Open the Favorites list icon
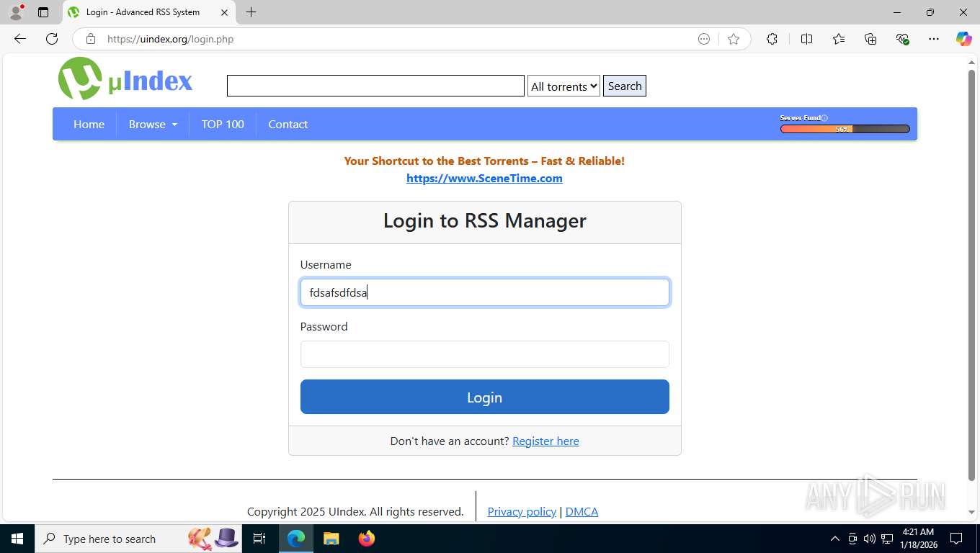 tap(839, 39)
